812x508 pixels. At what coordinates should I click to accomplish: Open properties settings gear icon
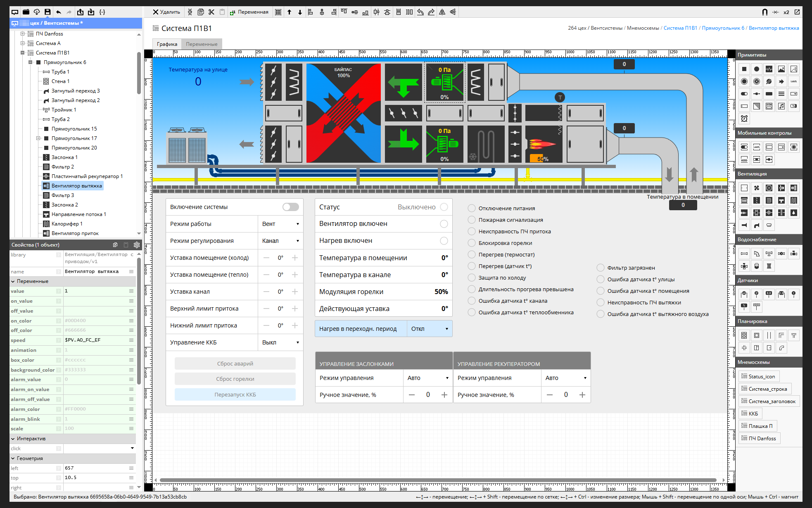pyautogui.click(x=137, y=245)
